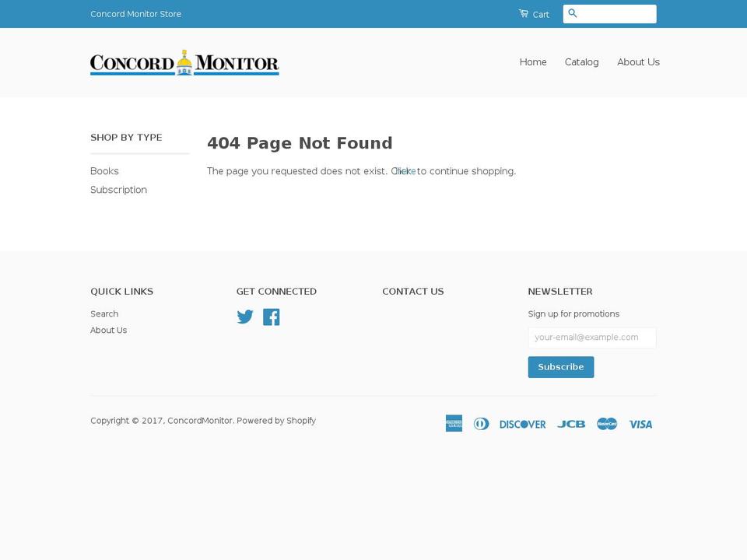The height and width of the screenshot is (560, 747).
Task: Open the Twitter social icon
Action: tap(245, 317)
